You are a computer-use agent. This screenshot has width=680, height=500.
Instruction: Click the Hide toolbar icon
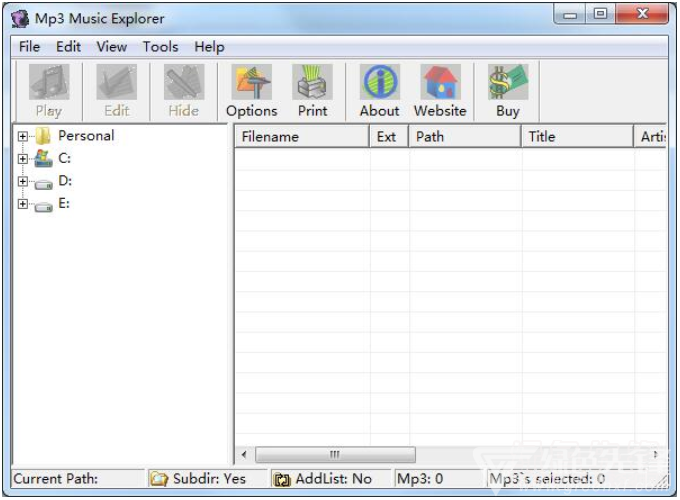[x=184, y=82]
